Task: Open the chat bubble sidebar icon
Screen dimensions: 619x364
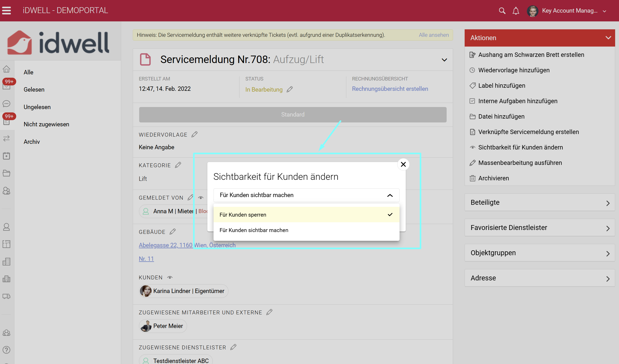Action: pos(6,104)
